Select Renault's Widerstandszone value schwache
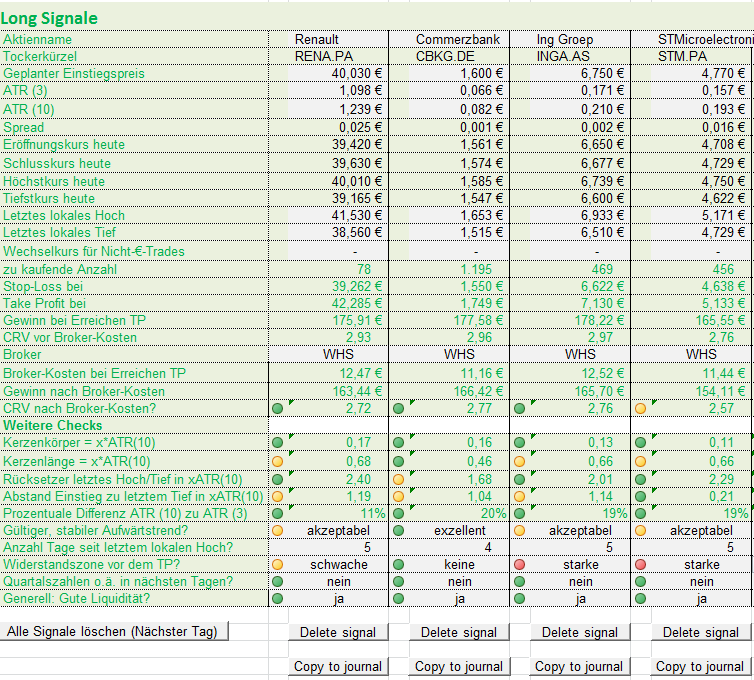 [x=339, y=565]
